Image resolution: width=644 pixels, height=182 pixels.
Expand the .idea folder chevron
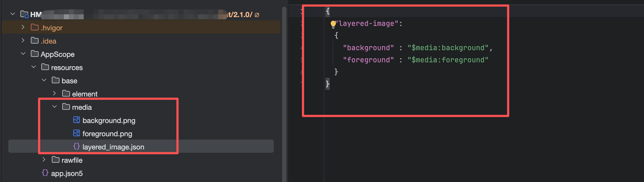pos(23,41)
